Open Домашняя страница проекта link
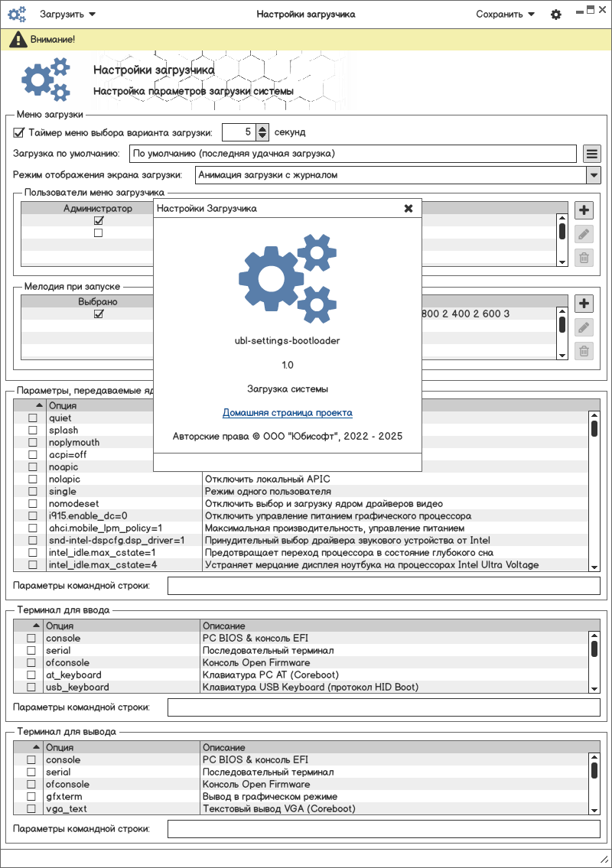 click(x=288, y=413)
